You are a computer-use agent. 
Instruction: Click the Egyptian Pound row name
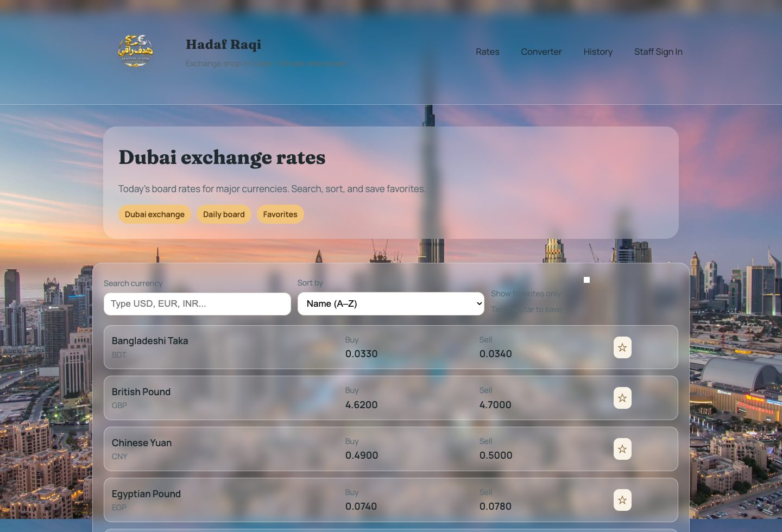[x=146, y=494]
